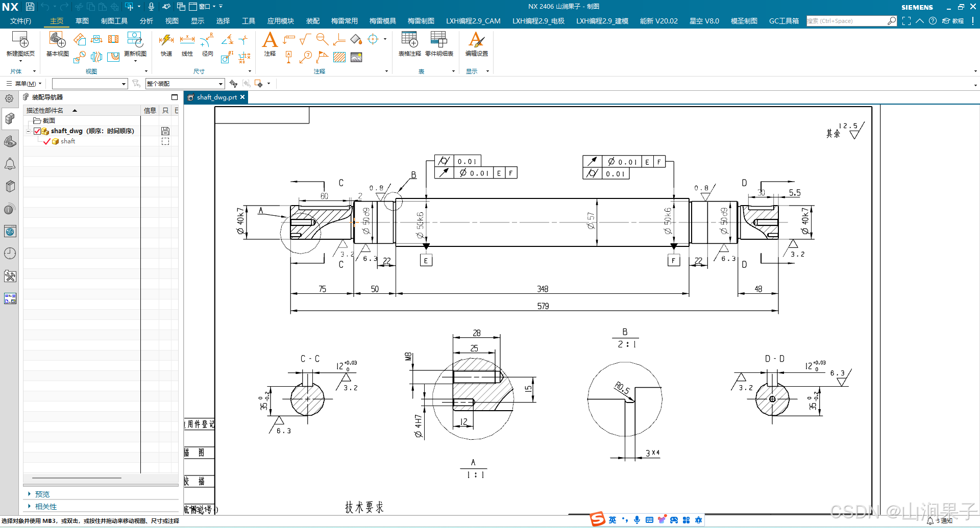Select the shaft_dwg.prt document tab
980x528 pixels.
click(x=215, y=97)
